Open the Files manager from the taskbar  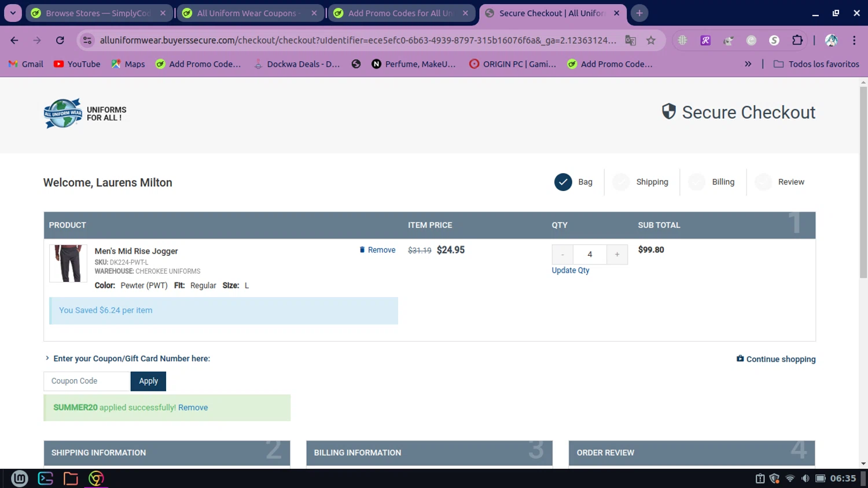[71, 478]
